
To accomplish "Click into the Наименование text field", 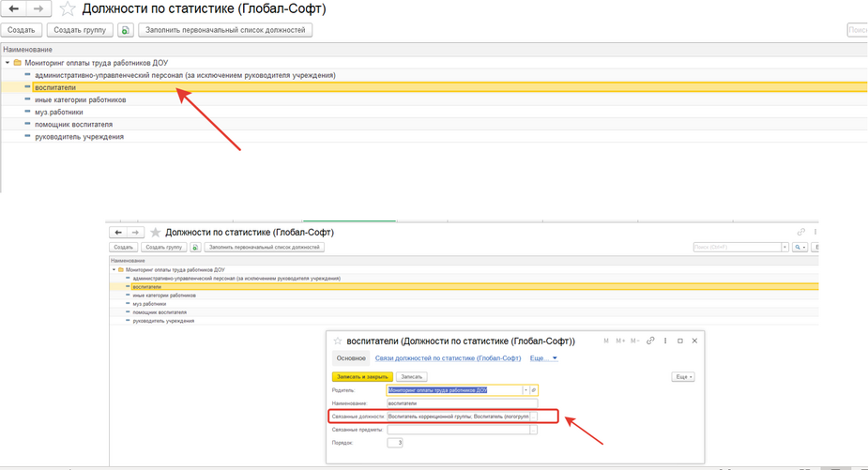I will [x=462, y=402].
